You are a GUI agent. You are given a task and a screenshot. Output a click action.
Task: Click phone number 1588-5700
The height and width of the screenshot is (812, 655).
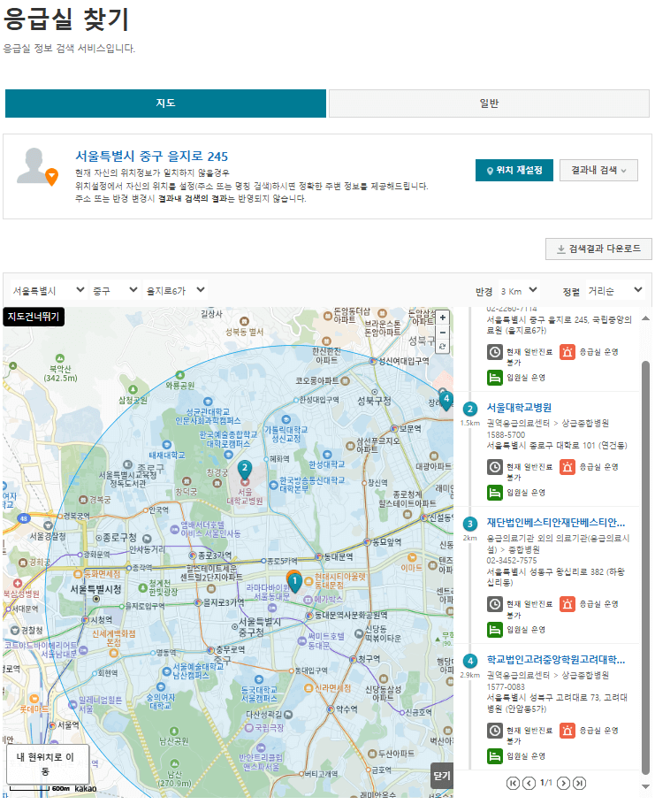point(506,435)
